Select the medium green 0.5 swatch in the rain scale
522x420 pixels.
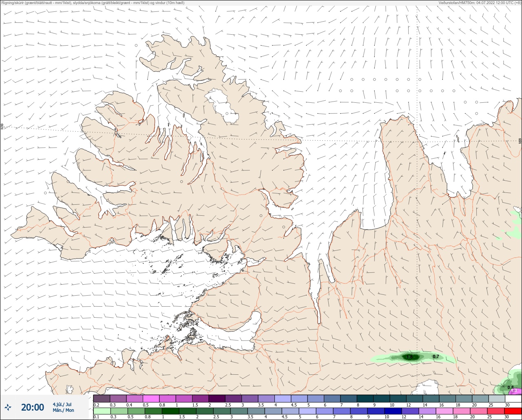(136, 411)
